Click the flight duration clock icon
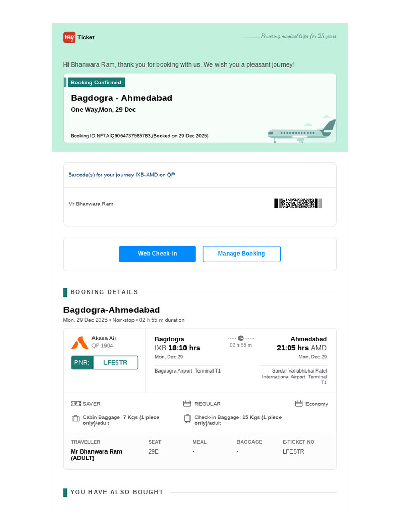This screenshot has width=399, height=532. click(241, 338)
